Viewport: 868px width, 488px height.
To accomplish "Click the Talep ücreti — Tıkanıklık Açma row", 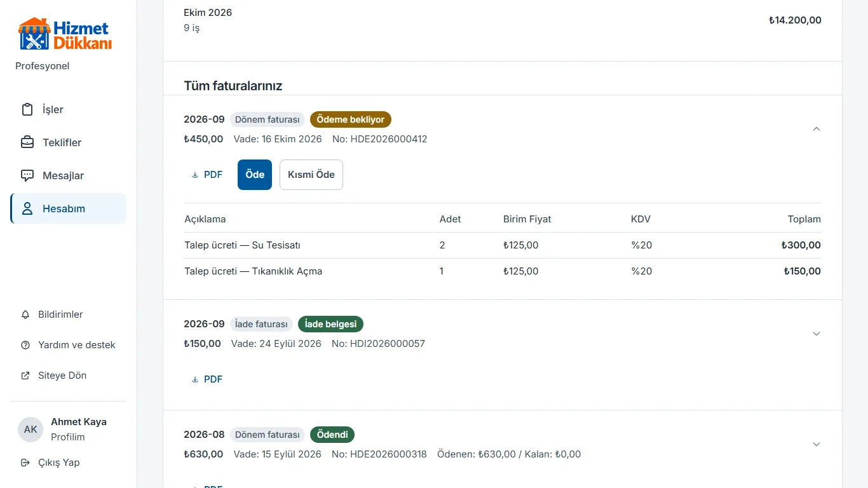I will click(x=503, y=271).
